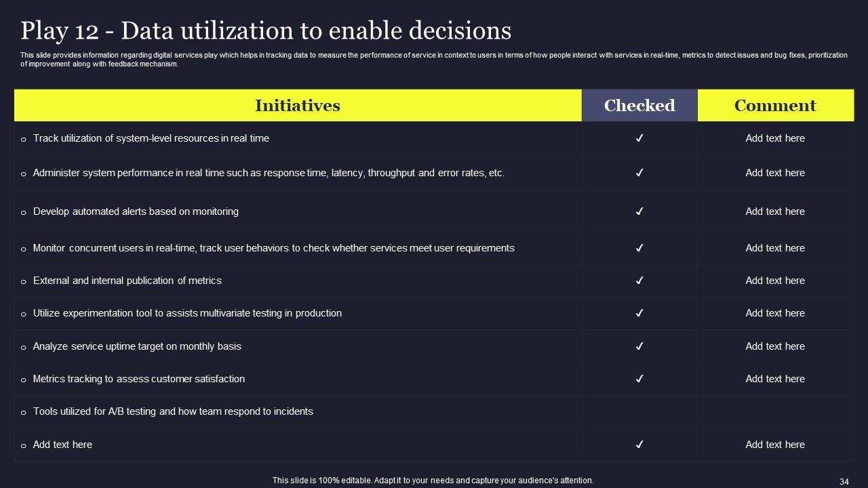Select the Comment column header
Viewport: 868px width, 488px height.
tap(775, 106)
